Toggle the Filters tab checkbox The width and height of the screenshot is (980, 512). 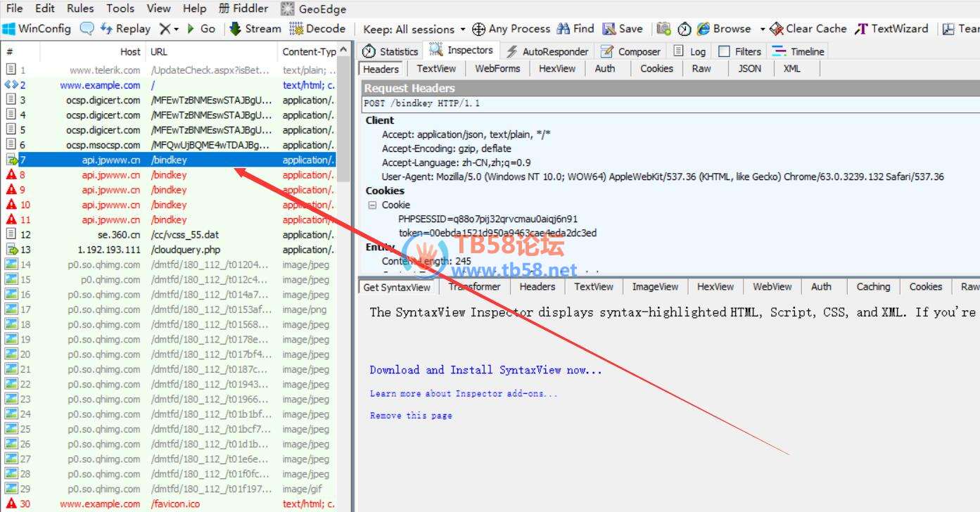click(x=724, y=51)
